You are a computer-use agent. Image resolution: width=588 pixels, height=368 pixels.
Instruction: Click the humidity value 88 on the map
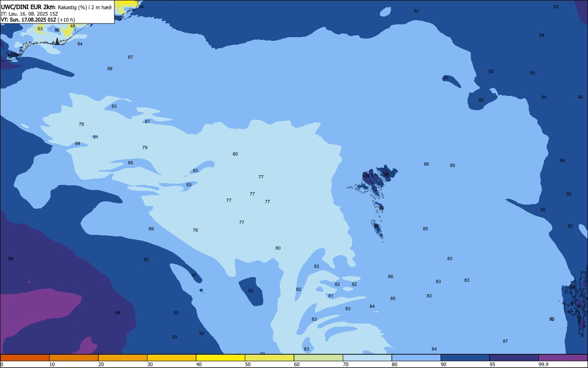(x=110, y=69)
